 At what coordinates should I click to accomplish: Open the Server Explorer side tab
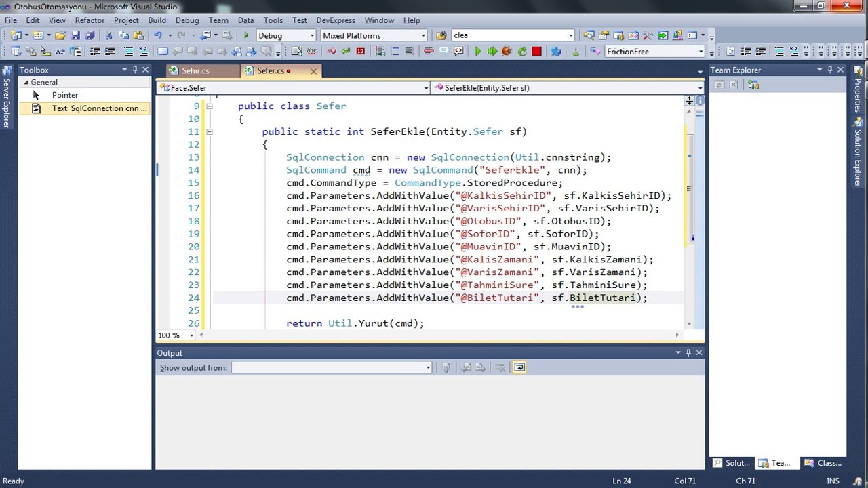click(x=6, y=97)
